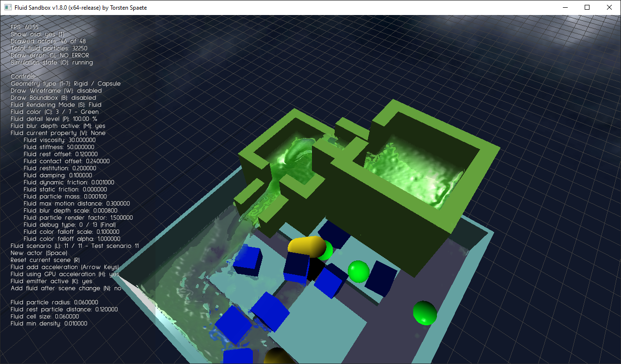Image resolution: width=621 pixels, height=364 pixels.
Task: Minimize the Fluid Sandbox window
Action: [x=565, y=7]
